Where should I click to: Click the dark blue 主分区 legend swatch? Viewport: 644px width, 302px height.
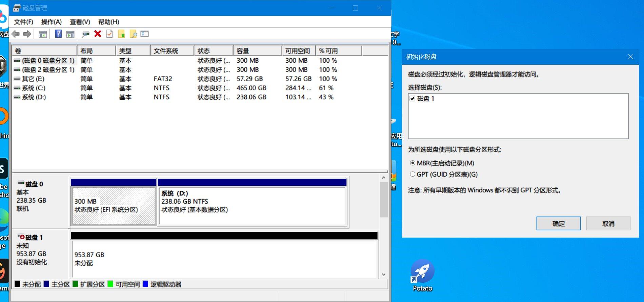(x=46, y=284)
